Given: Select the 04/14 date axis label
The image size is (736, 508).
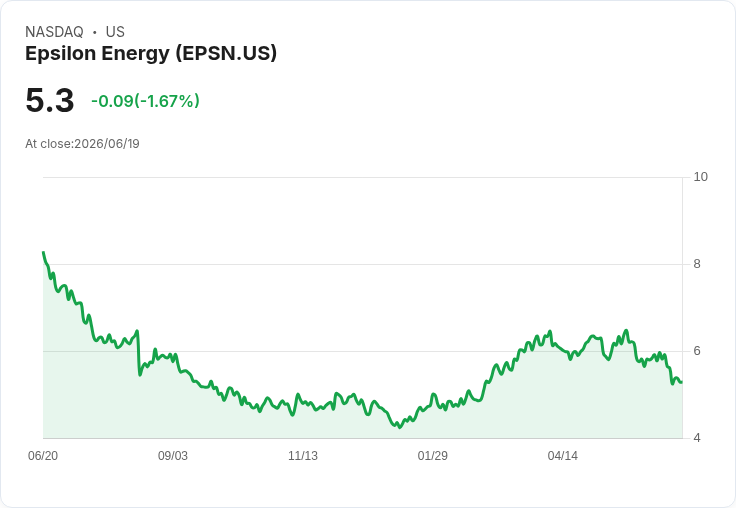Looking at the screenshot, I should [x=562, y=455].
